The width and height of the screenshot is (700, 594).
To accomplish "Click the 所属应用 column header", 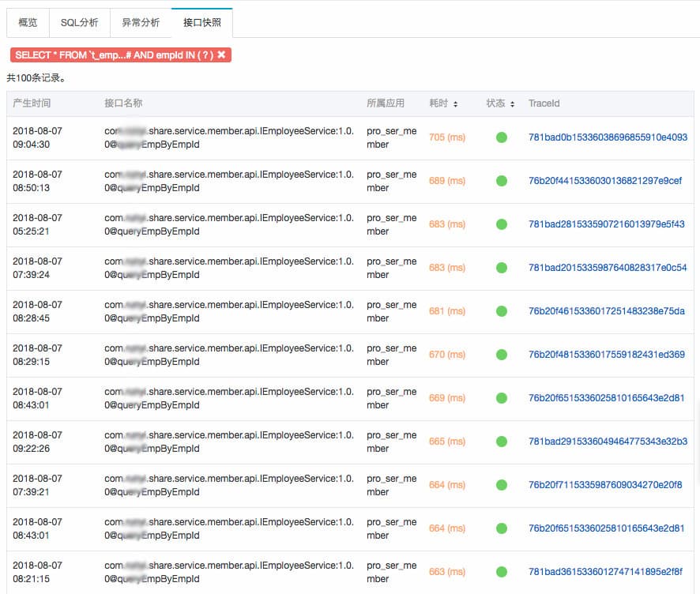I will pyautogui.click(x=386, y=103).
